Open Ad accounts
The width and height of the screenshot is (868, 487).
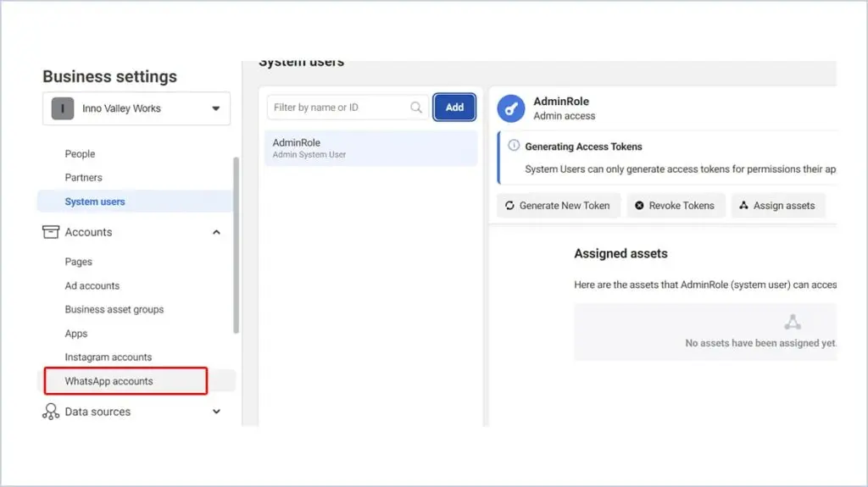click(92, 285)
